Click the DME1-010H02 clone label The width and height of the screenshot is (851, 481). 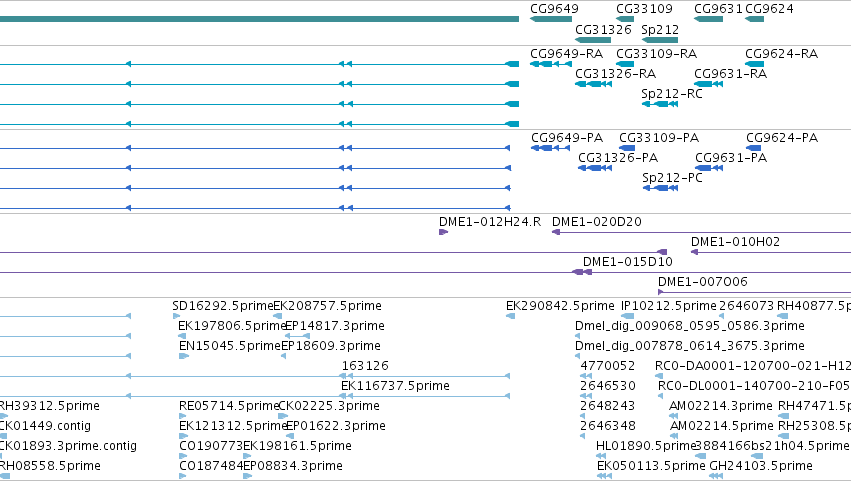pyautogui.click(x=735, y=242)
